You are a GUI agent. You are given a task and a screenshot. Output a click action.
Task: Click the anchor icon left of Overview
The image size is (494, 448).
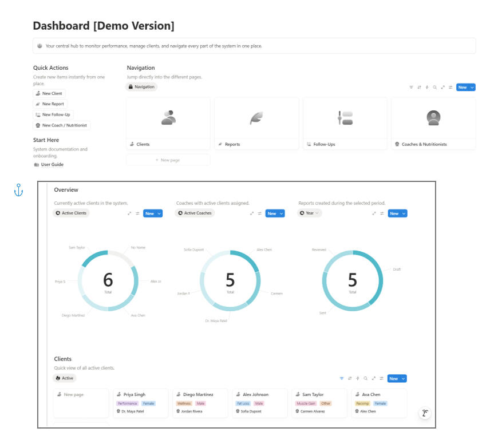18,191
